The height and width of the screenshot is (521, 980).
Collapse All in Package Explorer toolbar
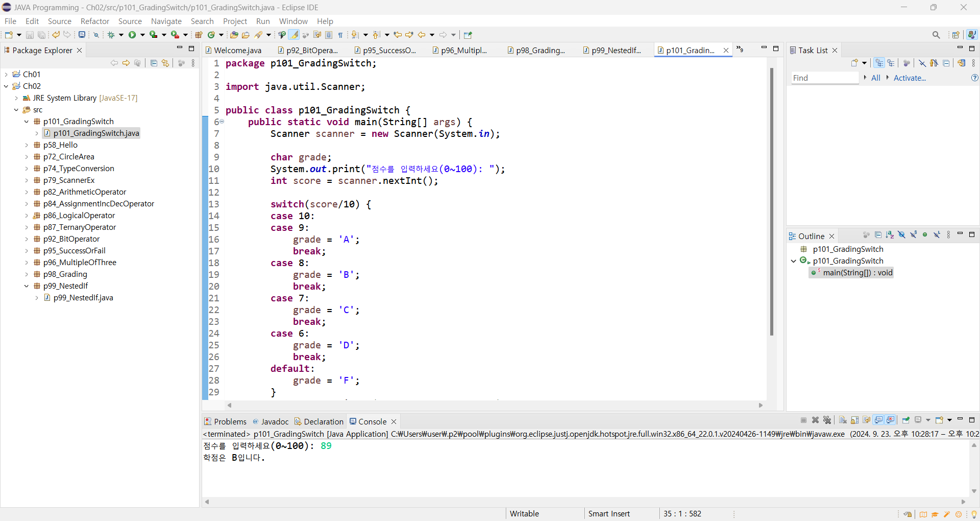point(154,63)
